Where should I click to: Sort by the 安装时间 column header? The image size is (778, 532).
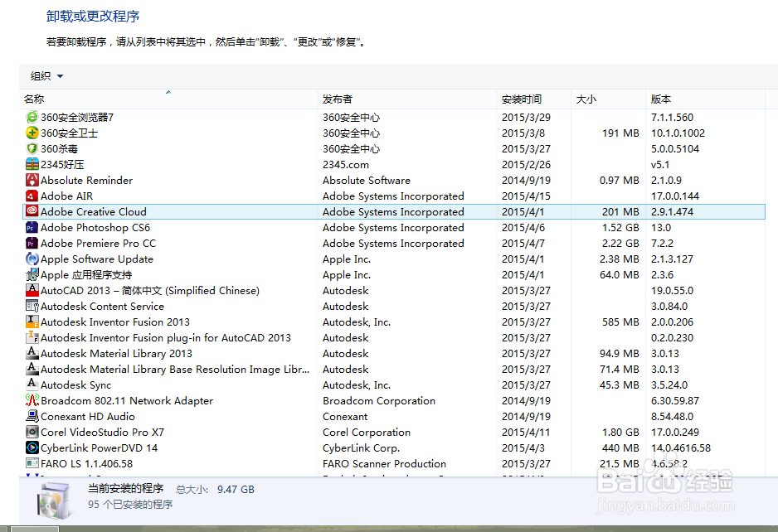(533, 99)
